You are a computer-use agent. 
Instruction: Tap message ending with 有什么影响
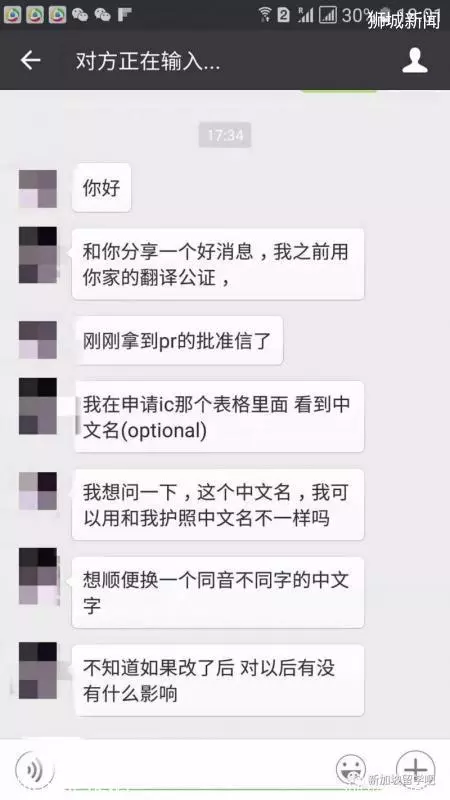click(x=218, y=680)
